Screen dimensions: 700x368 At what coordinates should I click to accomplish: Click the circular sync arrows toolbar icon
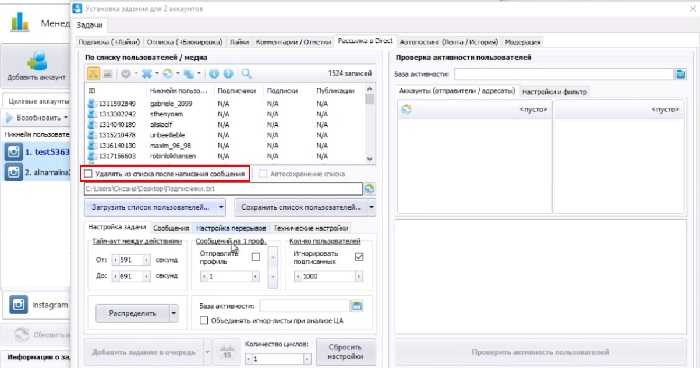point(167,74)
